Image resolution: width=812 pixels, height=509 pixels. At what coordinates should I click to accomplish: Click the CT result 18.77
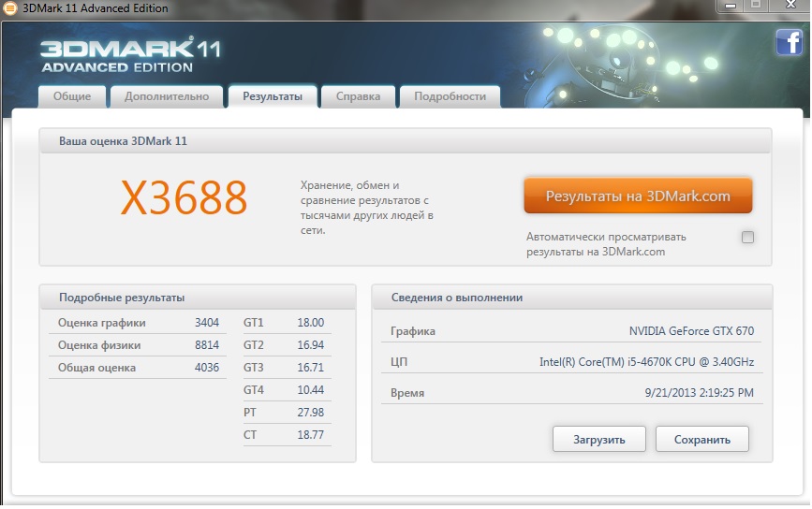point(311,435)
